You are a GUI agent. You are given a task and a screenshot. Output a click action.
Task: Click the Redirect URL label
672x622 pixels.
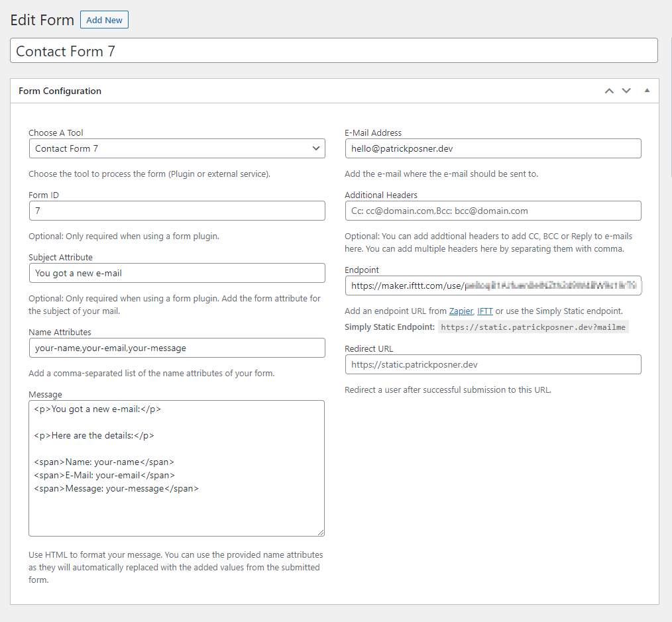pos(368,348)
